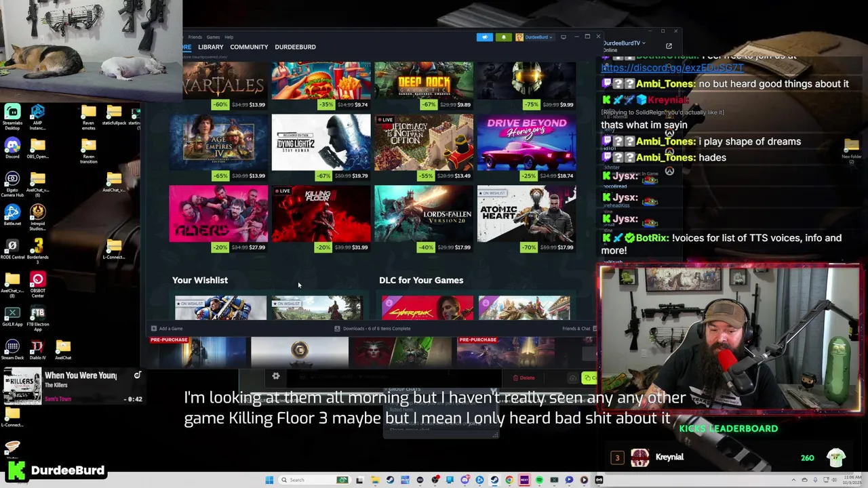The height and width of the screenshot is (488, 868).
Task: Open staticfullpack folder
Action: click(114, 115)
